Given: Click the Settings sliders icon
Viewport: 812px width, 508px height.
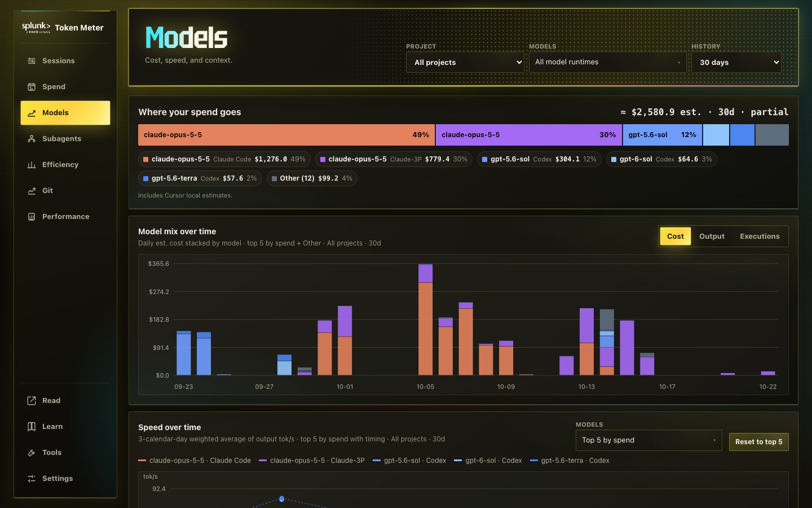Looking at the screenshot, I should point(32,479).
